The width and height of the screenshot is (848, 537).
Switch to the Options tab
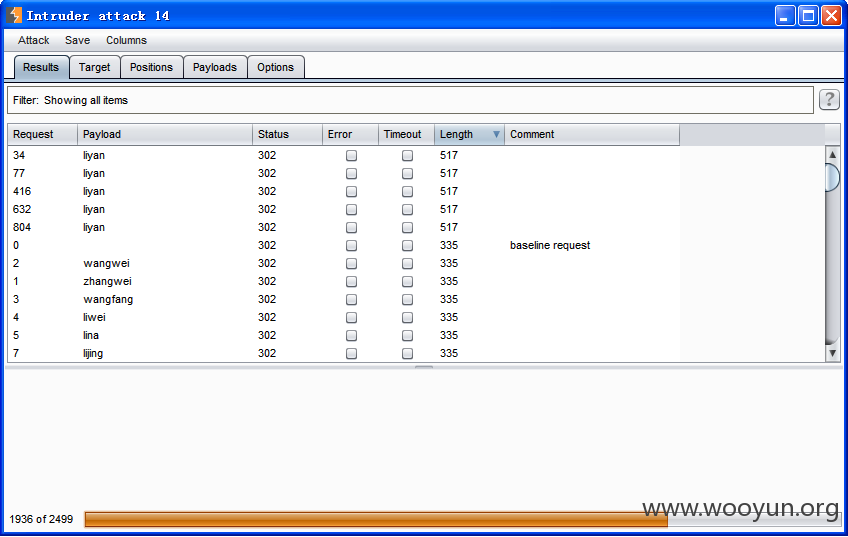tap(275, 67)
